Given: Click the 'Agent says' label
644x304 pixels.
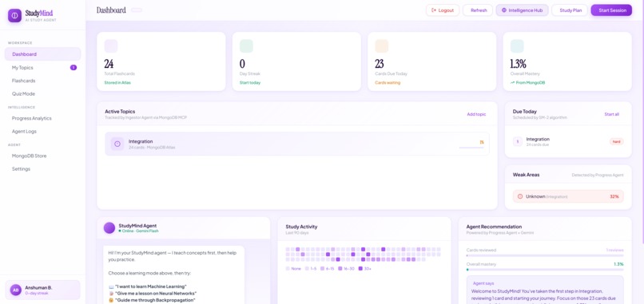Looking at the screenshot, I should tap(483, 283).
